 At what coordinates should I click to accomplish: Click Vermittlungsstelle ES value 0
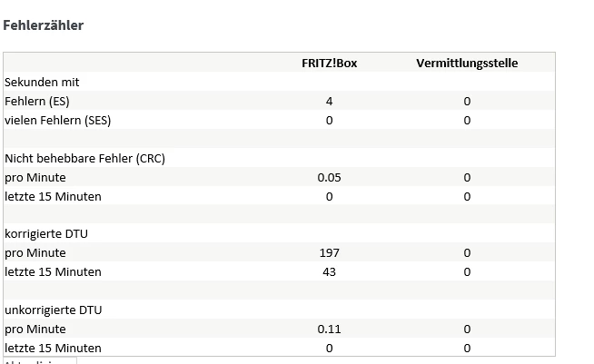[467, 102]
